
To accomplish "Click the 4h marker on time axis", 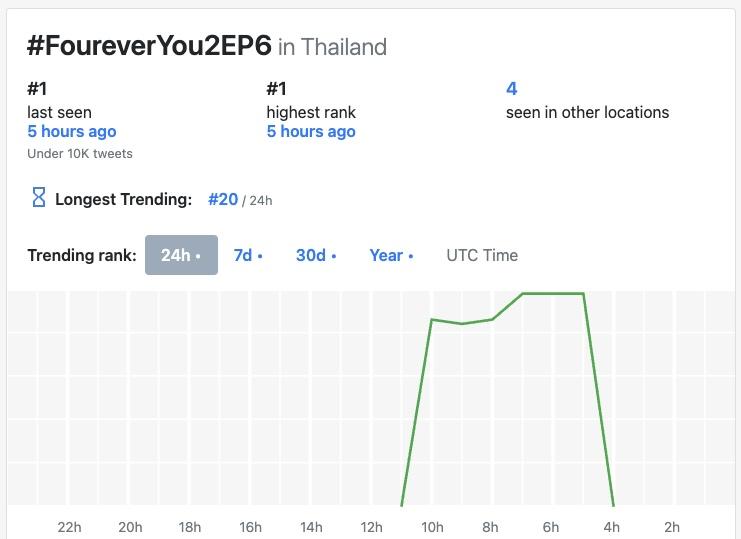I will pos(611,527).
